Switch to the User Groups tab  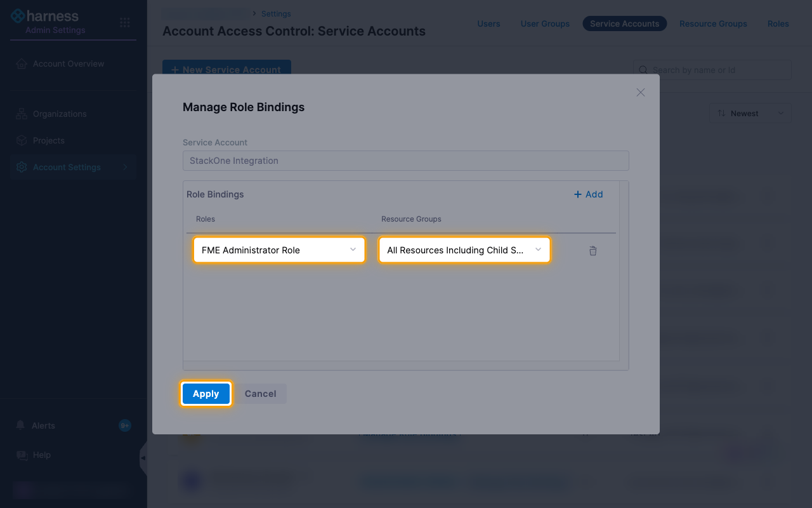click(545, 24)
